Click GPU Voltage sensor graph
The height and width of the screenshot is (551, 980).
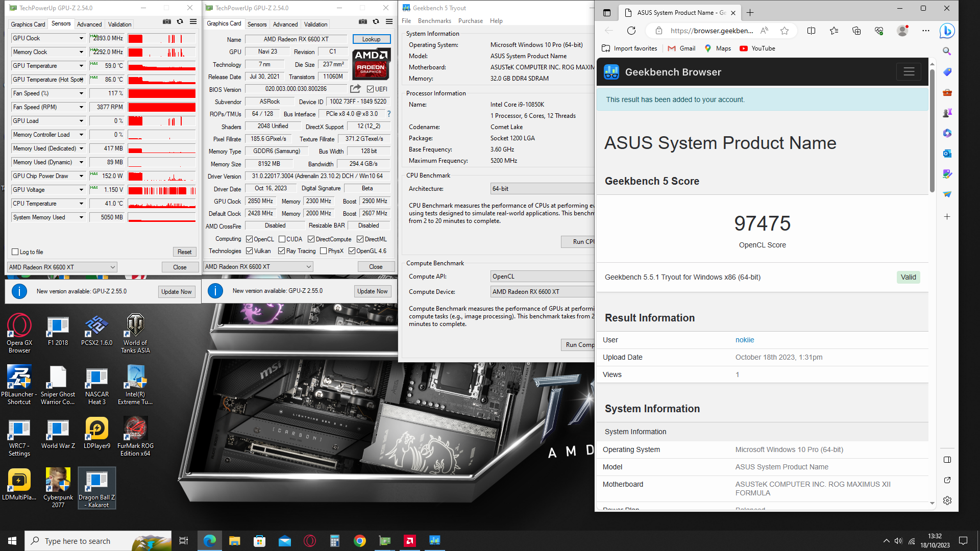click(162, 190)
